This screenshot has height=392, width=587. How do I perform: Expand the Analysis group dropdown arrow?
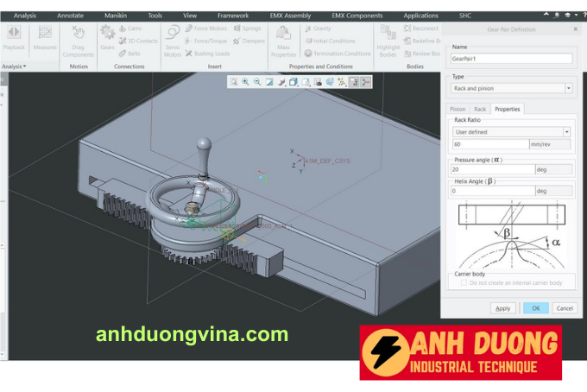point(25,66)
